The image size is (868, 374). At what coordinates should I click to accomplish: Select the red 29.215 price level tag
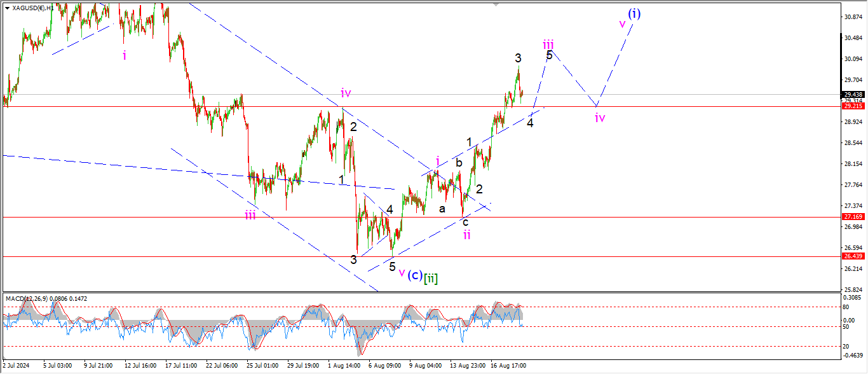(x=852, y=106)
